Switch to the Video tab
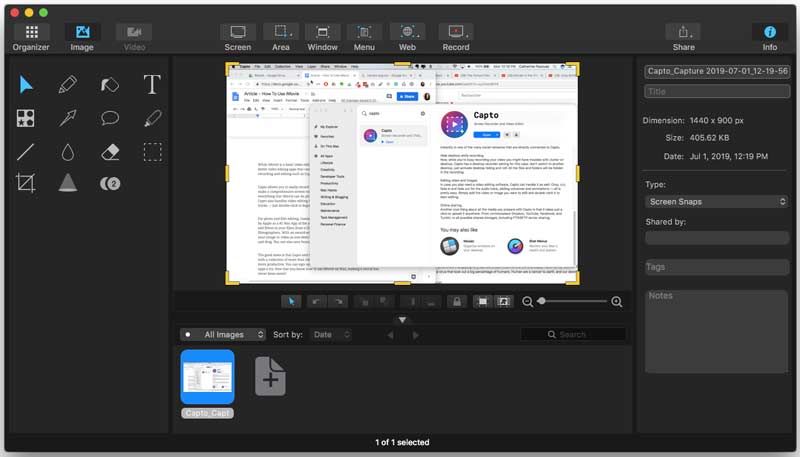This screenshot has height=457, width=800. pyautogui.click(x=134, y=37)
